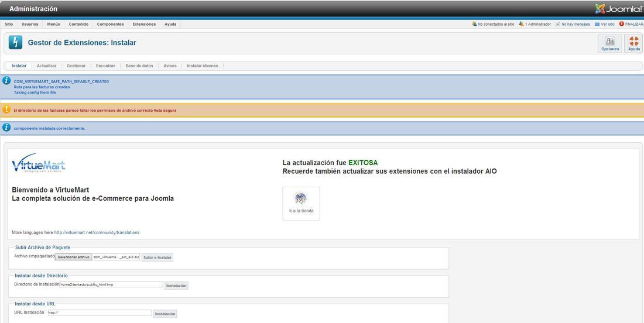Select the Instalar tab
644x323 pixels.
[x=19, y=66]
